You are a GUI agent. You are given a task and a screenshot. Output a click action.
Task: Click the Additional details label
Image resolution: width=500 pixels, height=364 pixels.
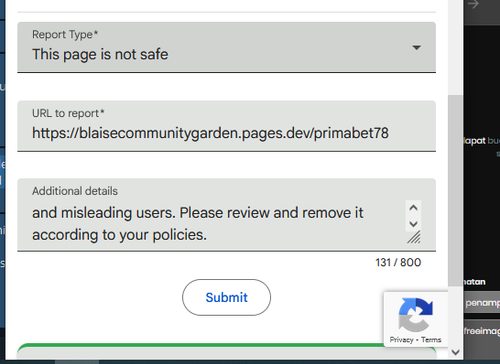[75, 191]
